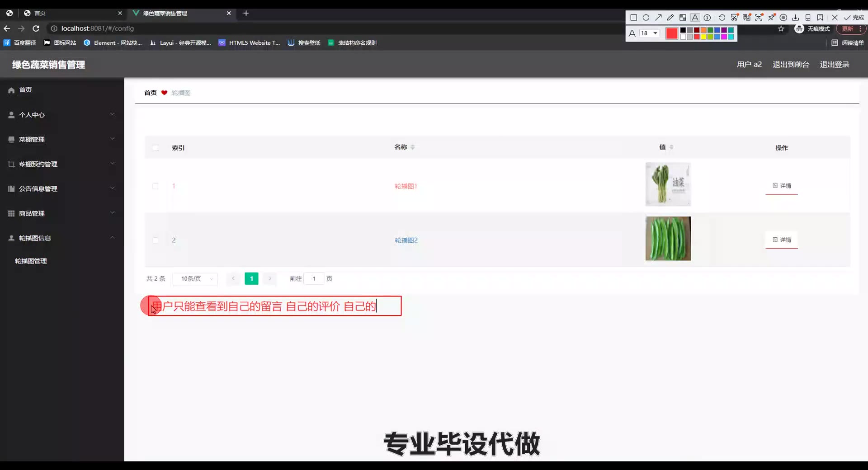Pin the screenshot to screen

click(x=772, y=18)
